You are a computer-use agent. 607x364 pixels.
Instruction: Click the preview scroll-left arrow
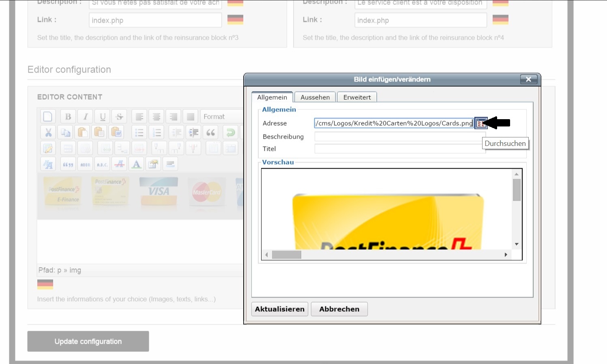(x=266, y=255)
